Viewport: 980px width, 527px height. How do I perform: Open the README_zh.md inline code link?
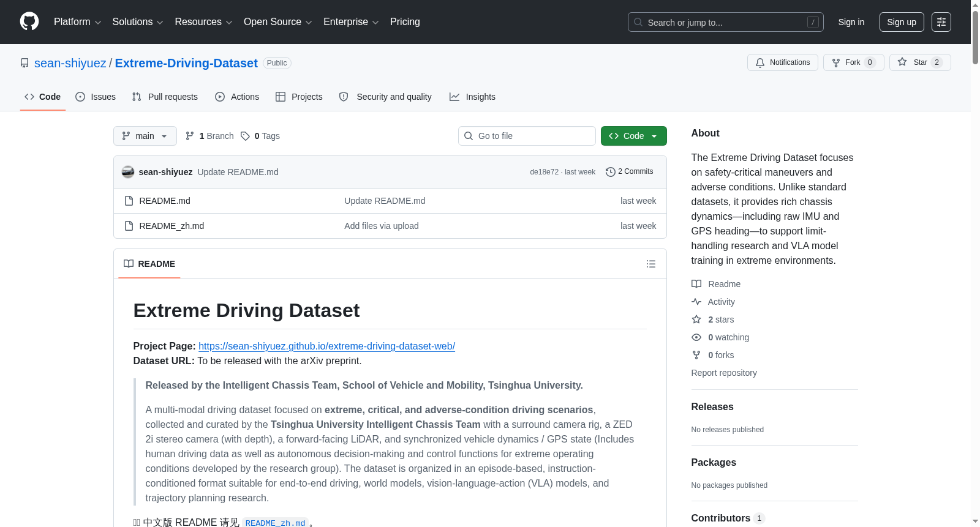pos(276,523)
